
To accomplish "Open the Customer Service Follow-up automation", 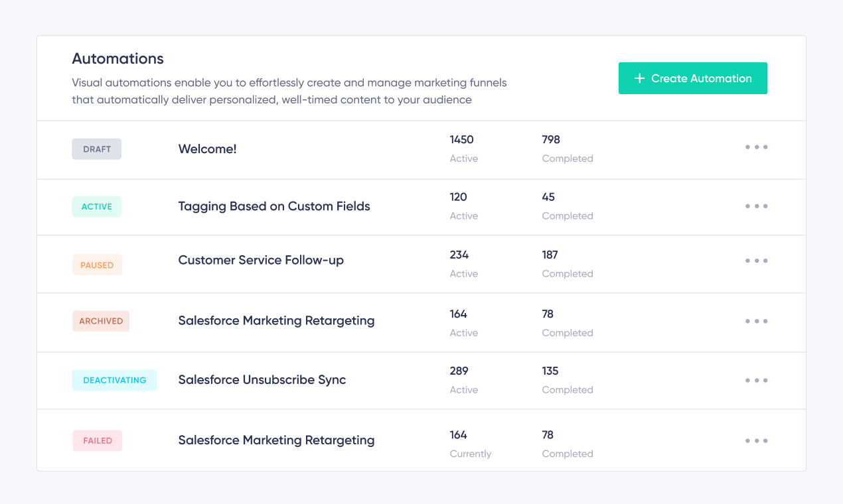I will 261,260.
